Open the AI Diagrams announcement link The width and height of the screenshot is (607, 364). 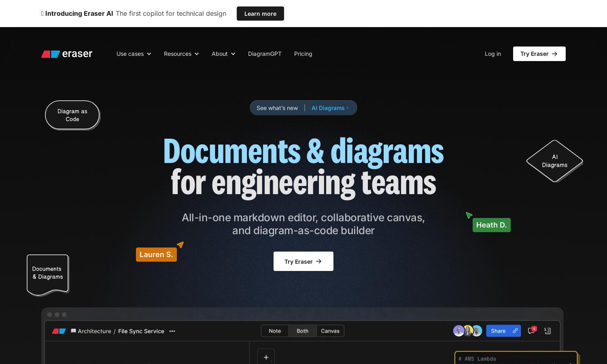(x=330, y=108)
